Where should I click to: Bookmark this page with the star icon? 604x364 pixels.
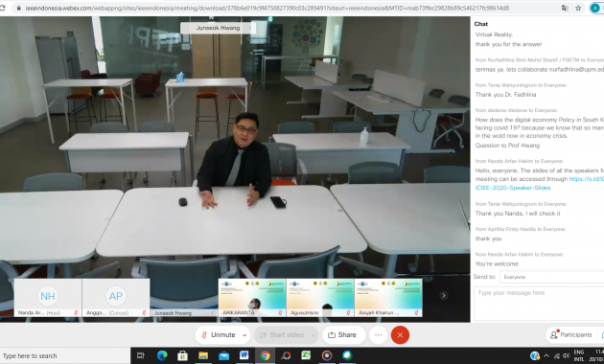click(578, 8)
